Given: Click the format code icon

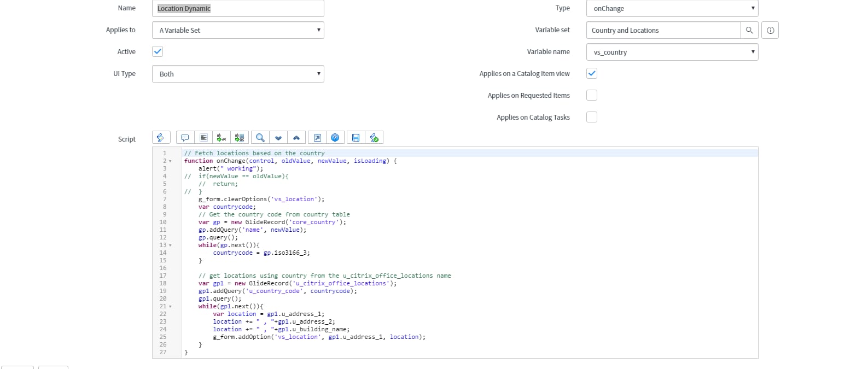Looking at the screenshot, I should click(203, 138).
